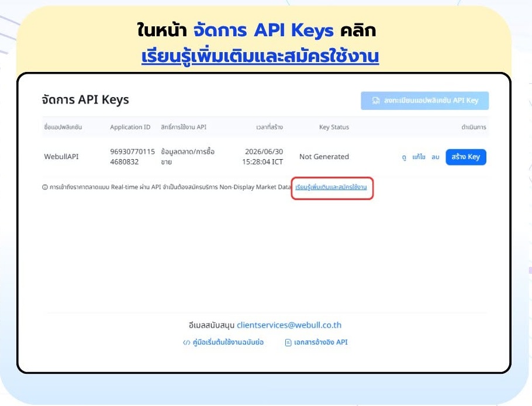Click the จัดการ API Keys page heading
532x406 pixels.
(x=85, y=100)
